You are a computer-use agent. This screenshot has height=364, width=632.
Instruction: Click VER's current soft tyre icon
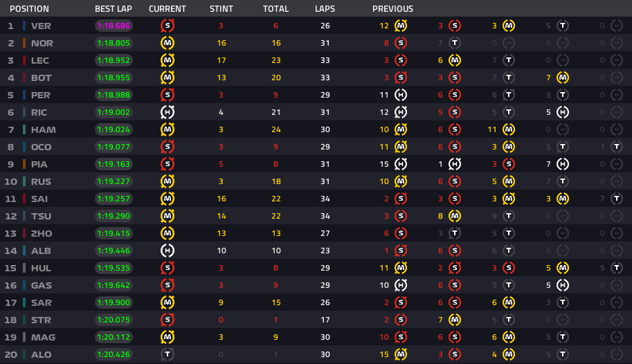pos(168,26)
